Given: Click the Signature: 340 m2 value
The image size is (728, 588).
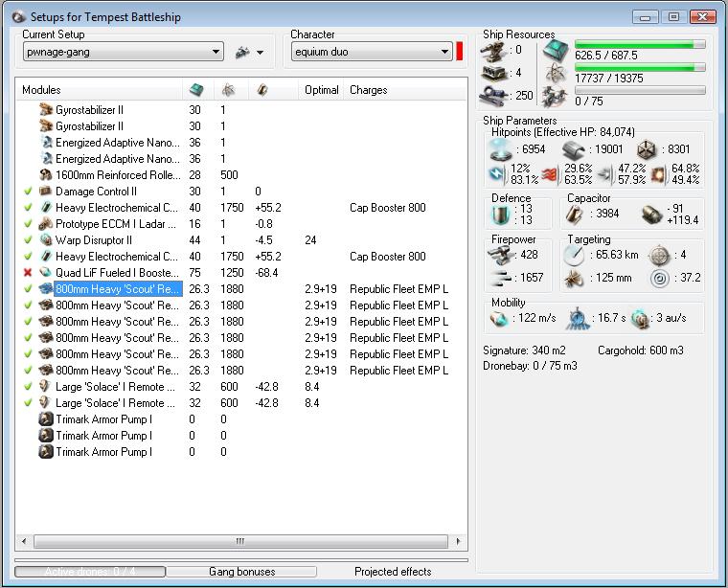Looking at the screenshot, I should pyautogui.click(x=525, y=351).
